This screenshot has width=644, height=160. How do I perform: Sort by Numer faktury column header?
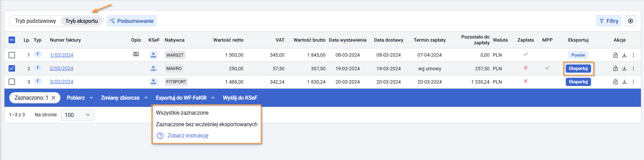click(x=65, y=40)
